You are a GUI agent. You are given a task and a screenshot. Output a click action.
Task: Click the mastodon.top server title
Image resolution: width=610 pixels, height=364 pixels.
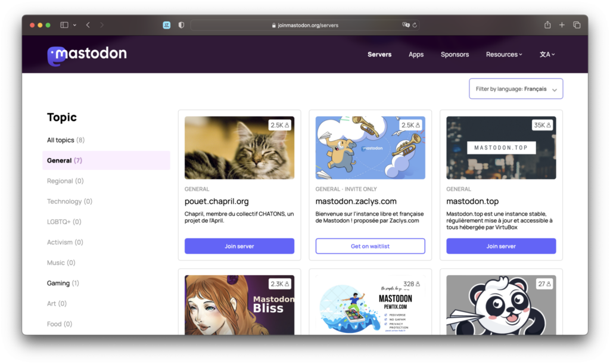[472, 201]
